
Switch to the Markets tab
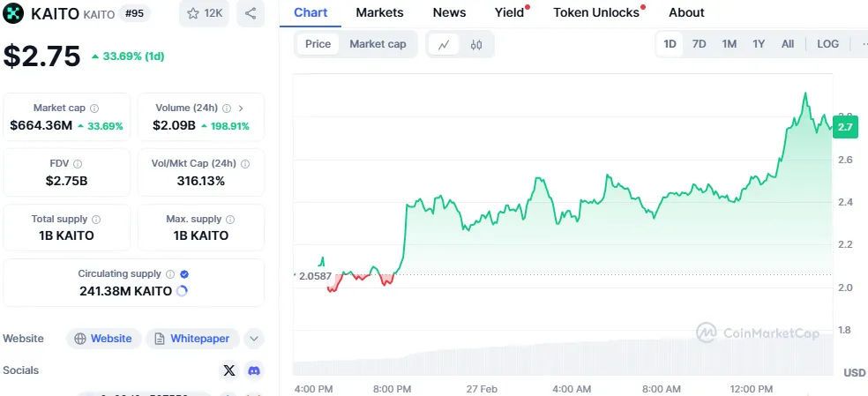pos(379,12)
